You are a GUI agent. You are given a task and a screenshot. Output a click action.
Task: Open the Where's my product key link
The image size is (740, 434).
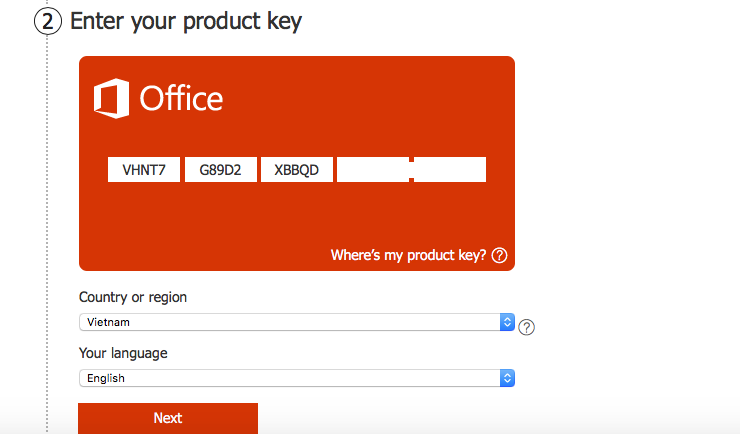click(x=408, y=255)
